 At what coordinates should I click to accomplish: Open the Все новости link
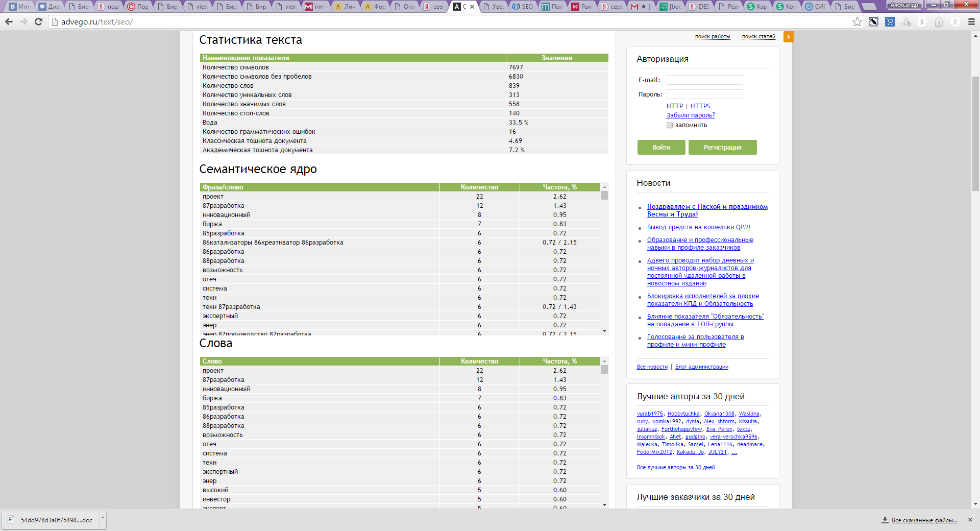(652, 367)
